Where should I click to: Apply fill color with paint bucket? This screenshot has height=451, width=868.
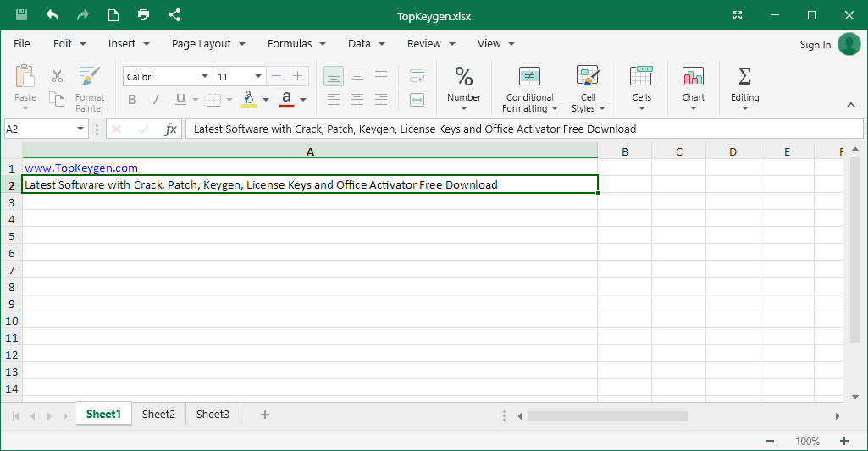(x=249, y=100)
